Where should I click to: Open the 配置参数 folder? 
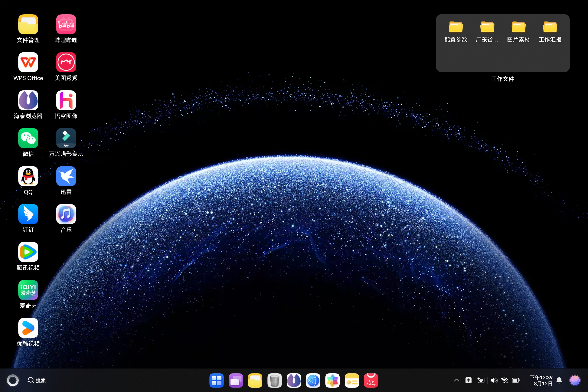[456, 27]
